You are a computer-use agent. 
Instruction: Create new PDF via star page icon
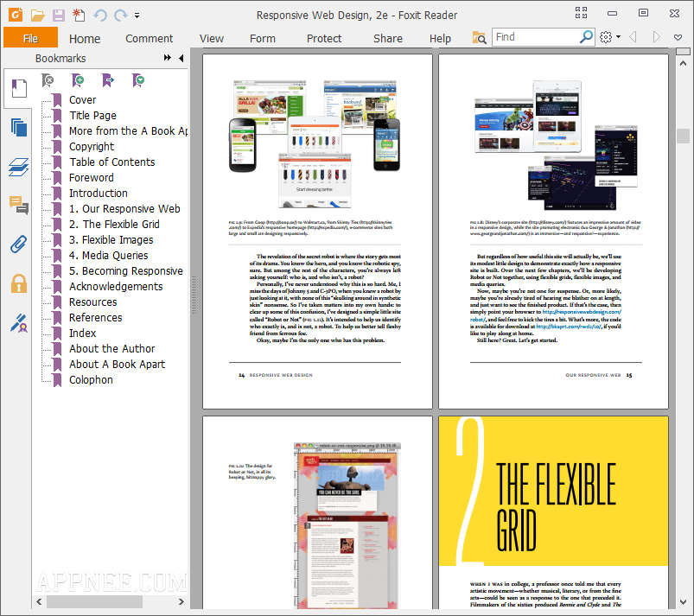[79, 15]
